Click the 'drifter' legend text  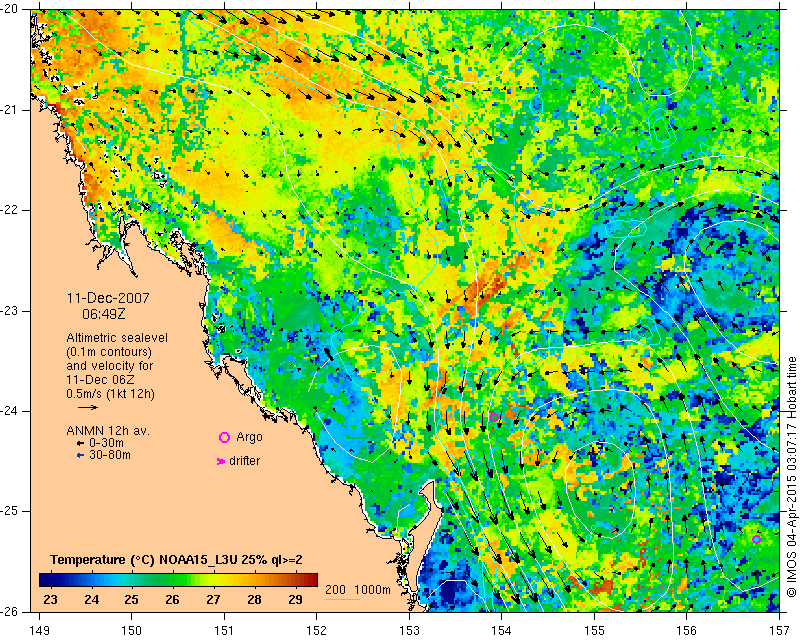pyautogui.click(x=244, y=461)
